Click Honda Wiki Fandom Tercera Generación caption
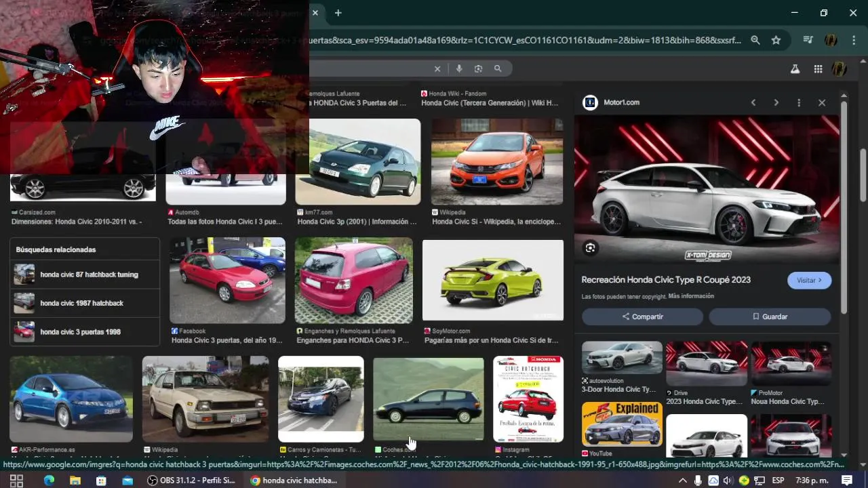Screen dimensions: 868x488 (x=490, y=103)
